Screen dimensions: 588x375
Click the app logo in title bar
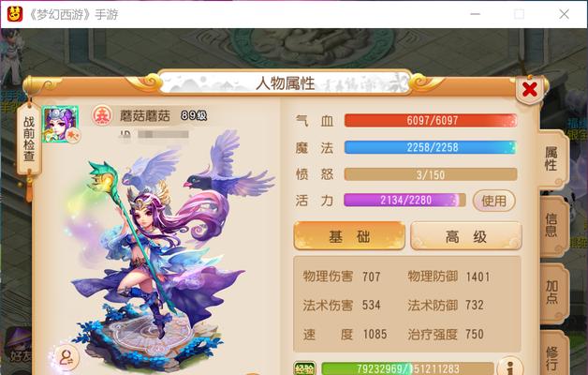pyautogui.click(x=15, y=14)
